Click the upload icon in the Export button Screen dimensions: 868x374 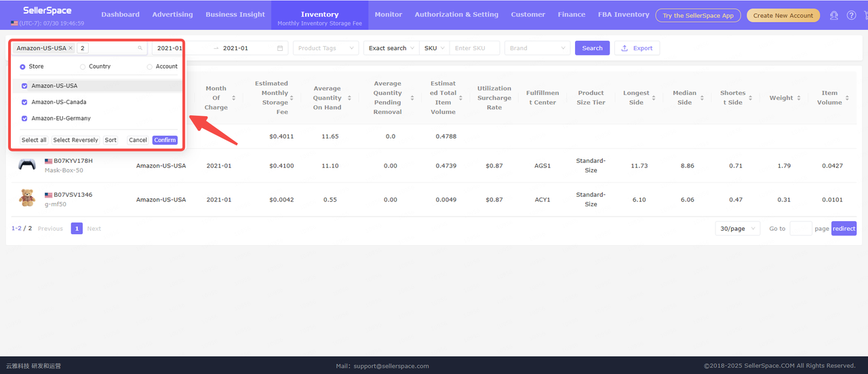(x=625, y=48)
